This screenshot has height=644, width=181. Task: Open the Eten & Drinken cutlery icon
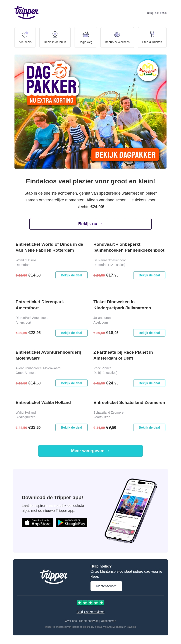coord(152,34)
